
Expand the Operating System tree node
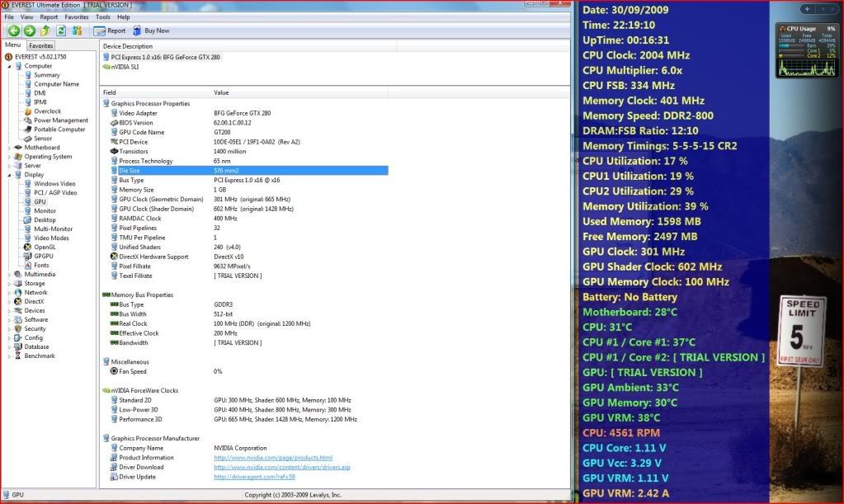pyautogui.click(x=9, y=157)
